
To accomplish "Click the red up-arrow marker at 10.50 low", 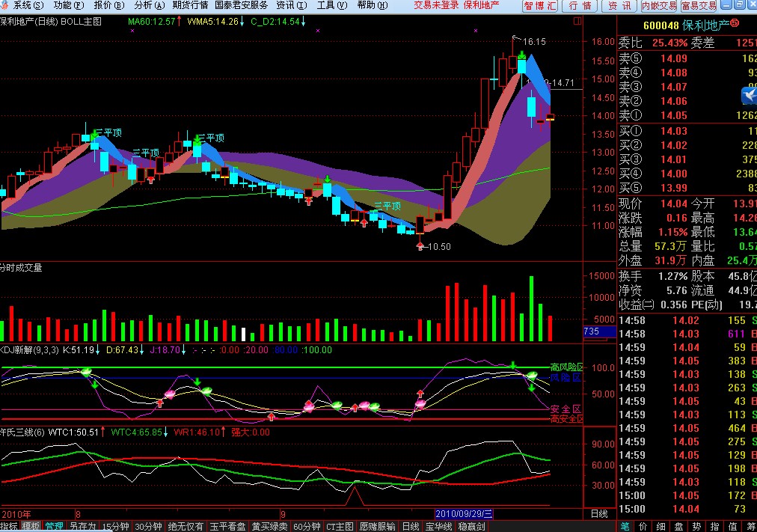I will (x=420, y=246).
